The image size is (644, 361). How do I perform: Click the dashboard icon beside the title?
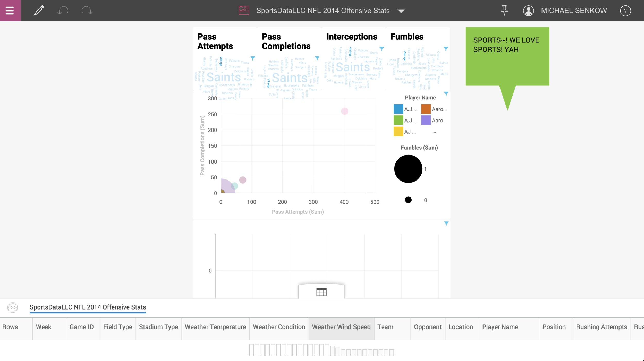pos(244,11)
